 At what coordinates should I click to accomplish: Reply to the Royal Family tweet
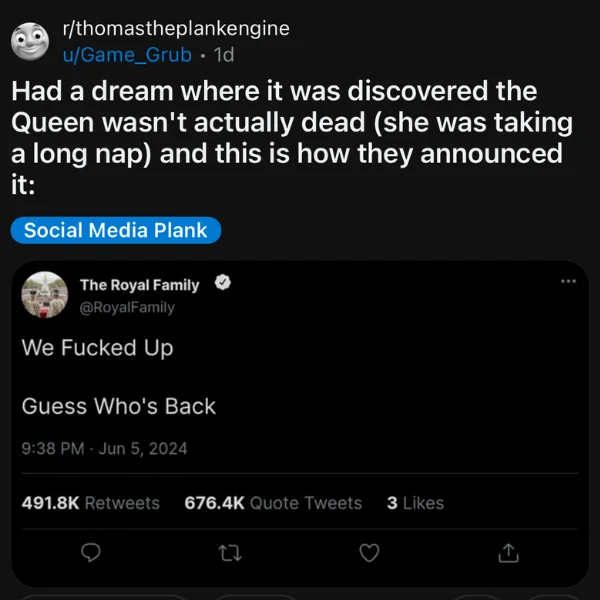tap(90, 552)
